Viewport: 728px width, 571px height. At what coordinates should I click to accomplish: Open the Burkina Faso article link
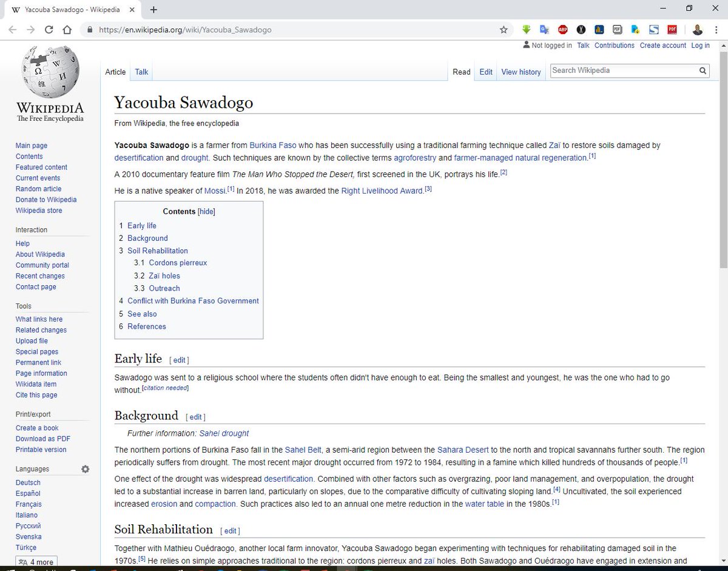[273, 146]
